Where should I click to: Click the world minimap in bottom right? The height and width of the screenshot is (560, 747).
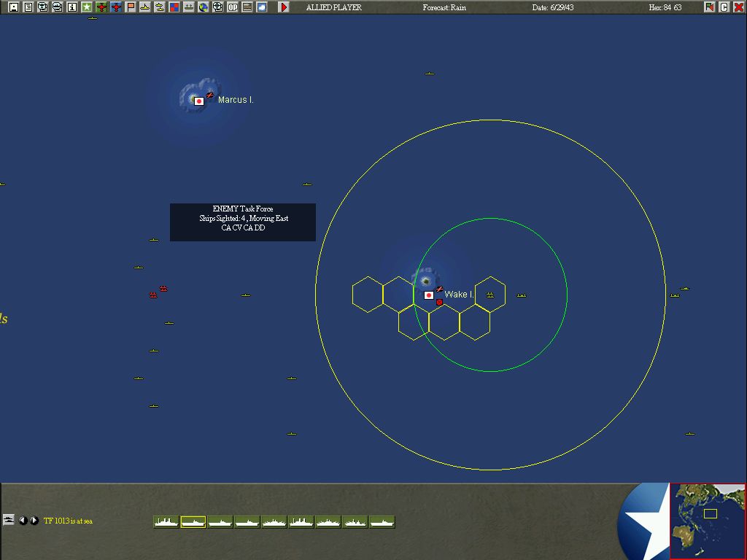708,521
